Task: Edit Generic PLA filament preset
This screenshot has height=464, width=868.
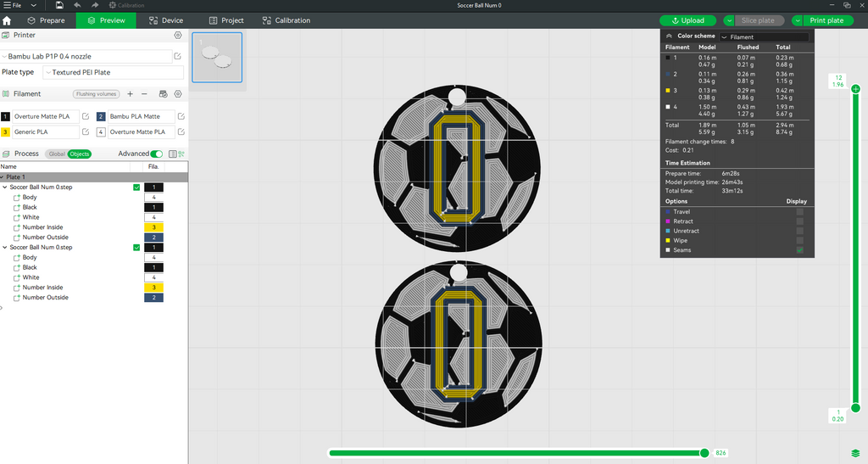Action: click(86, 131)
